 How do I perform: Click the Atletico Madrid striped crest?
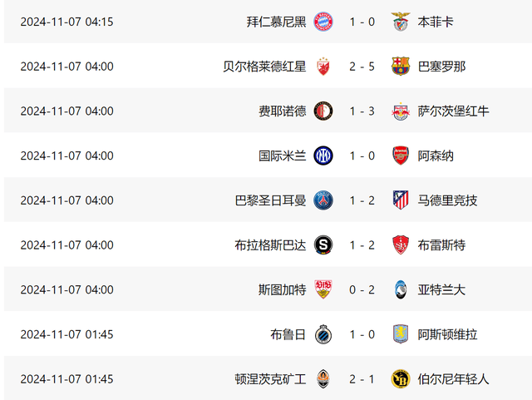[x=401, y=200]
